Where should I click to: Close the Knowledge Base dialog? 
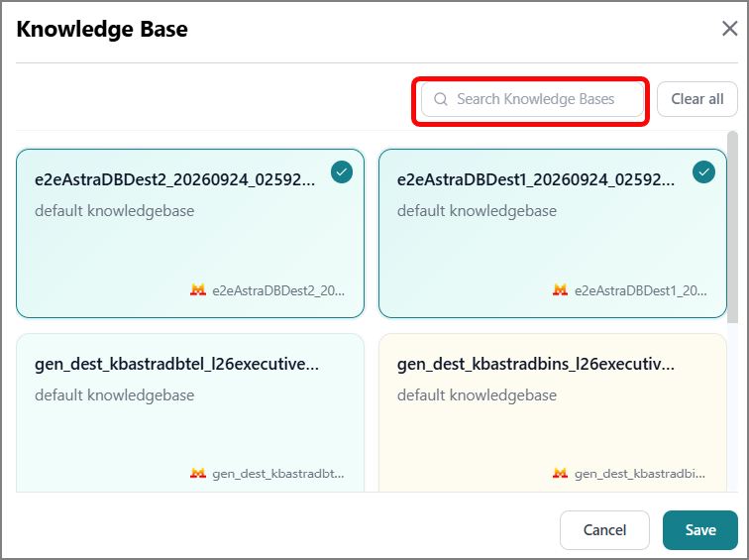click(729, 29)
